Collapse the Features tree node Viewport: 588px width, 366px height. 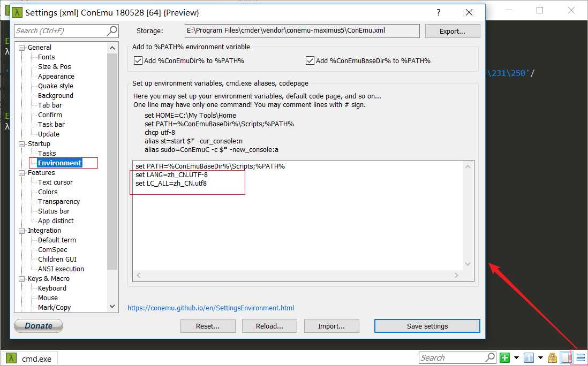pos(22,173)
